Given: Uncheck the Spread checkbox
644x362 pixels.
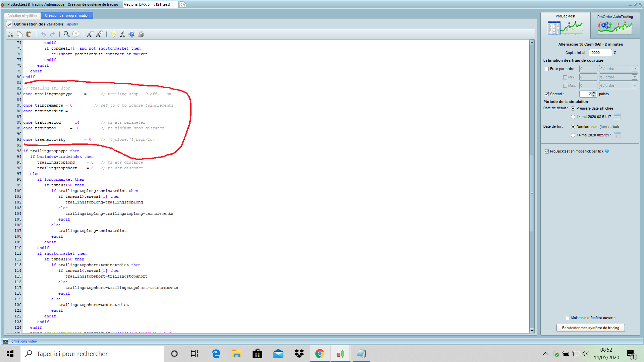Looking at the screenshot, I should [x=547, y=94].
